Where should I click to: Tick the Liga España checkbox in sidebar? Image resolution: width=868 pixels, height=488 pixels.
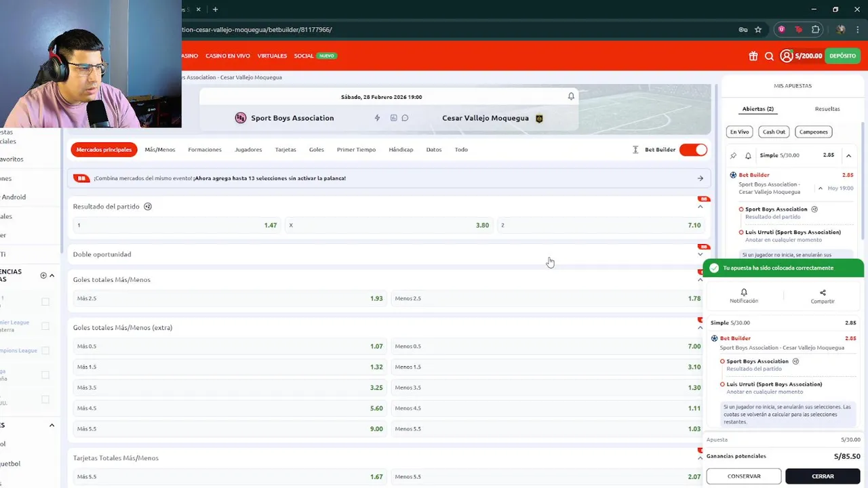click(45, 375)
